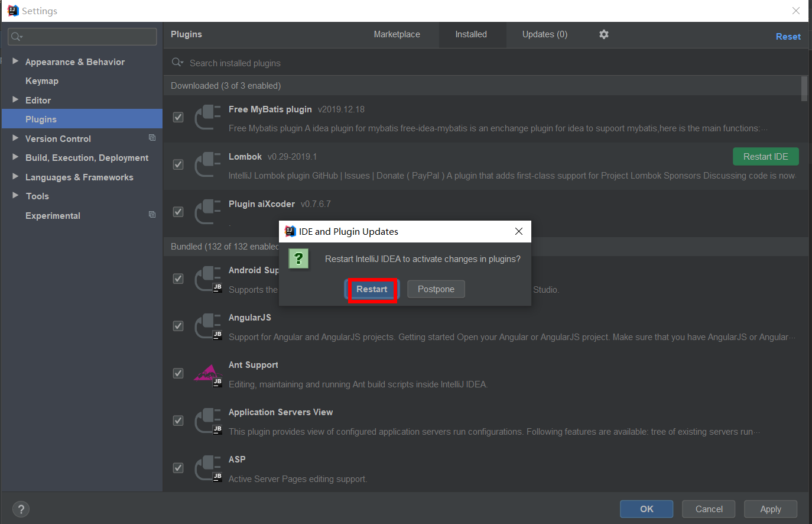Disable the Lombok plugin checkbox
812x524 pixels.
point(178,164)
